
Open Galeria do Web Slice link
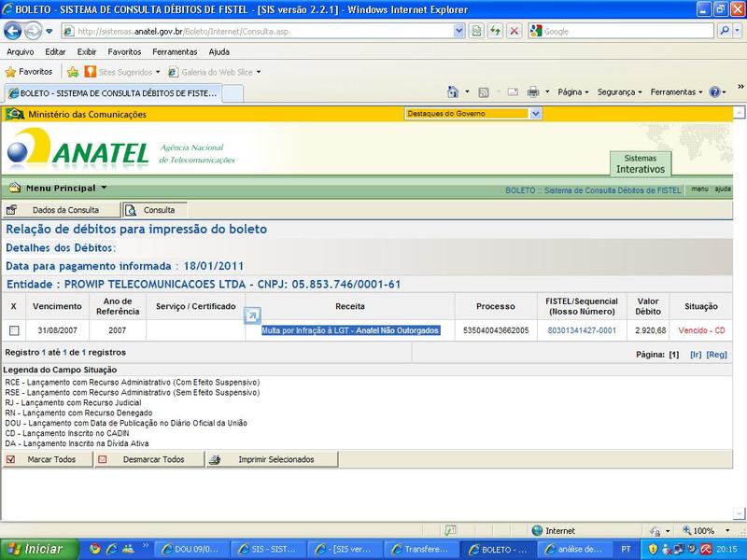(215, 72)
